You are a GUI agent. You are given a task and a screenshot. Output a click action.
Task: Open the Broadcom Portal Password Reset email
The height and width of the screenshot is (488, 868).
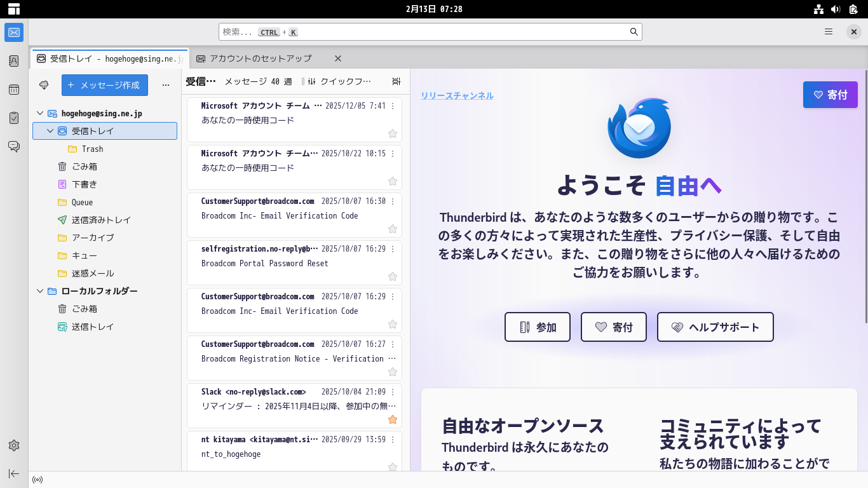point(294,262)
